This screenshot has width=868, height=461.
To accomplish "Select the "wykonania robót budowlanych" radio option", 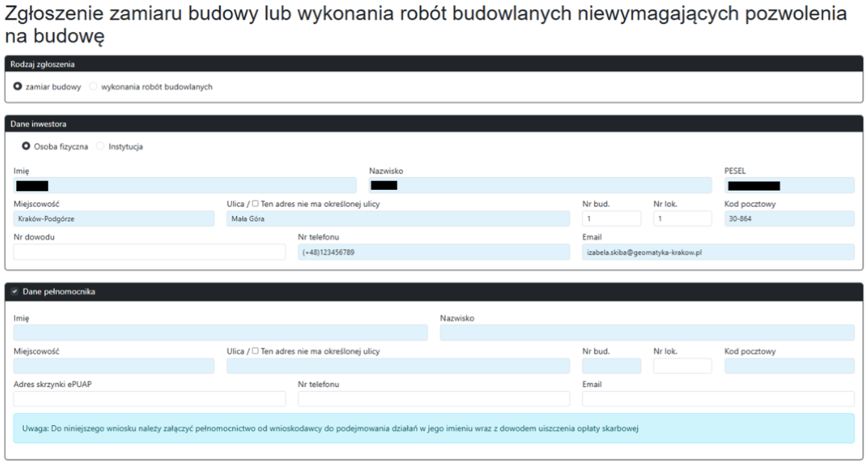I will pos(93,86).
